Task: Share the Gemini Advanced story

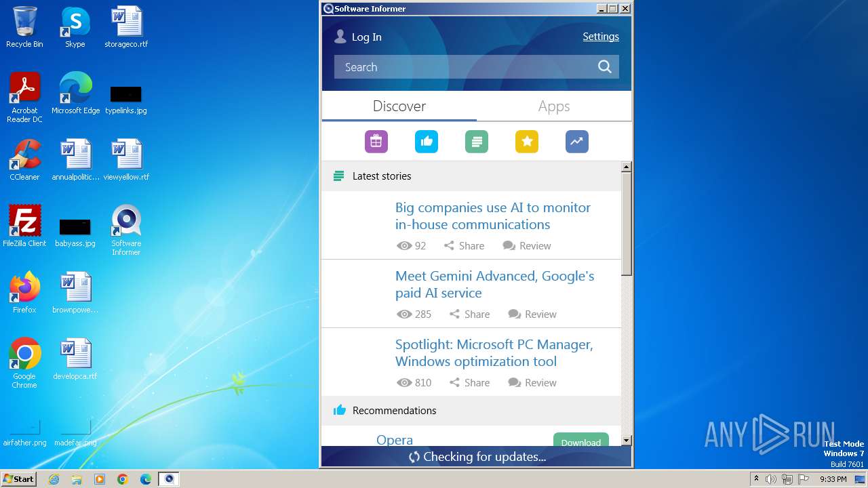Action: [470, 314]
